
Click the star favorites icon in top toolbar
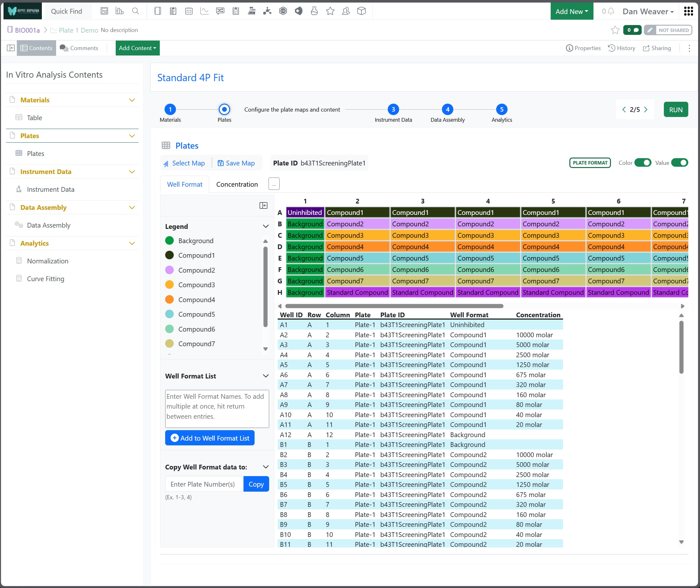330,11
